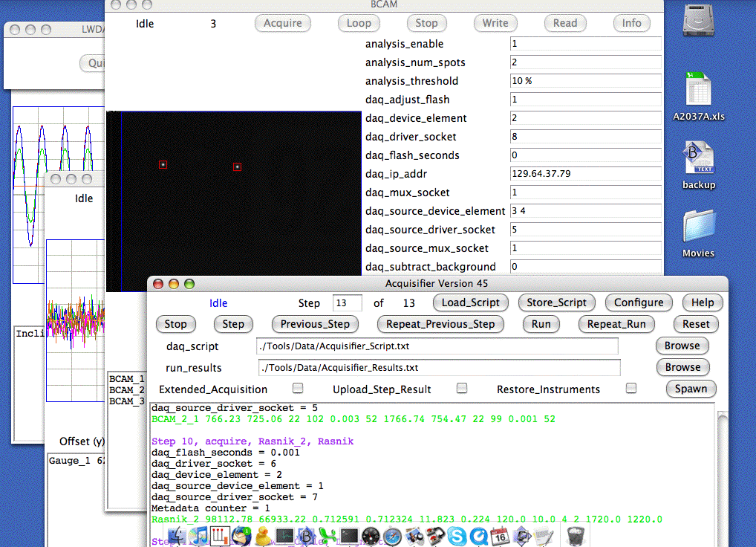
Task: Click the hard drive desktop icon
Action: [698, 22]
